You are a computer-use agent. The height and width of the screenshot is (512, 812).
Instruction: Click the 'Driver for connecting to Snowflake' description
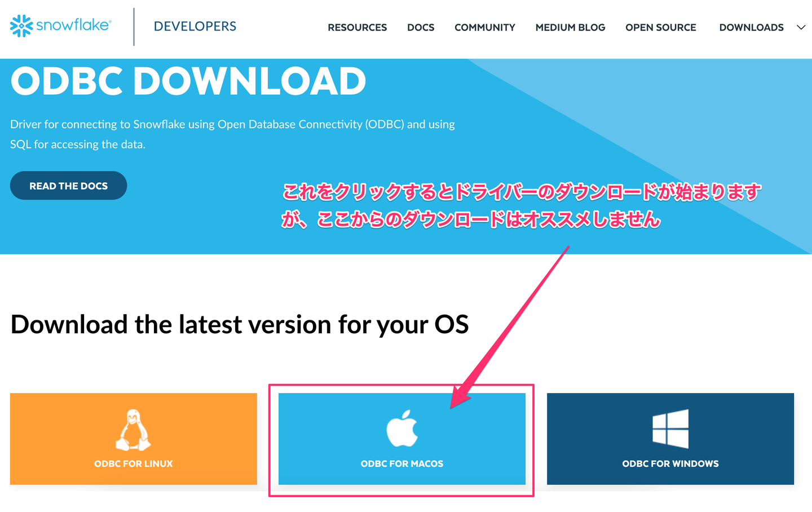[232, 134]
